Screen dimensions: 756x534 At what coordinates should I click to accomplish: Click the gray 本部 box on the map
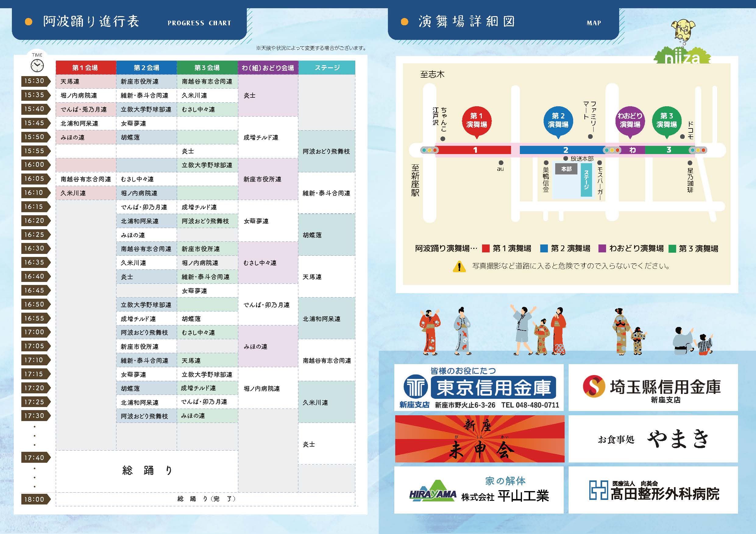566,169
